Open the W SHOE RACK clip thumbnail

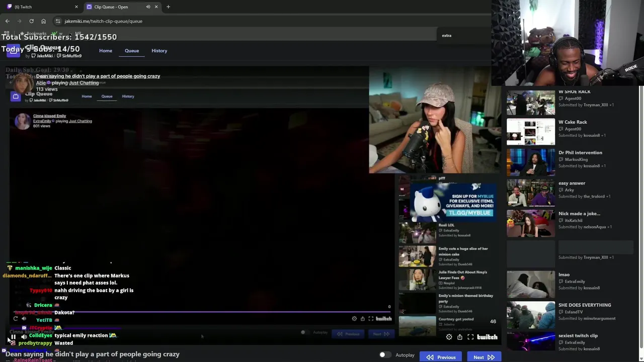point(531,103)
